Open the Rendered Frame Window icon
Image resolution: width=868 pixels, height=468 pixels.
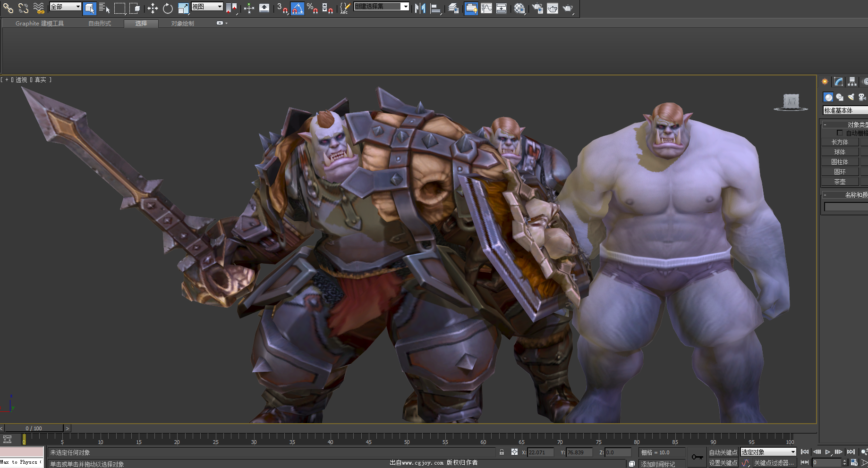552,8
